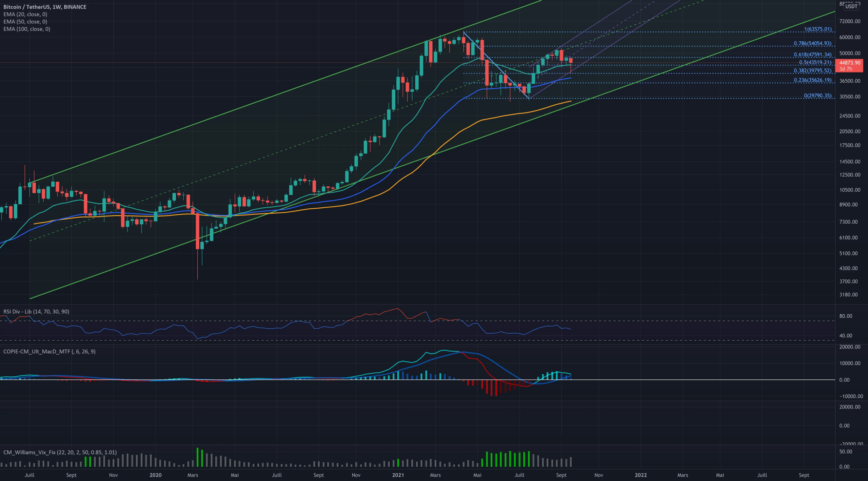
Task: Click the USDT currency button
Action: [x=851, y=6]
